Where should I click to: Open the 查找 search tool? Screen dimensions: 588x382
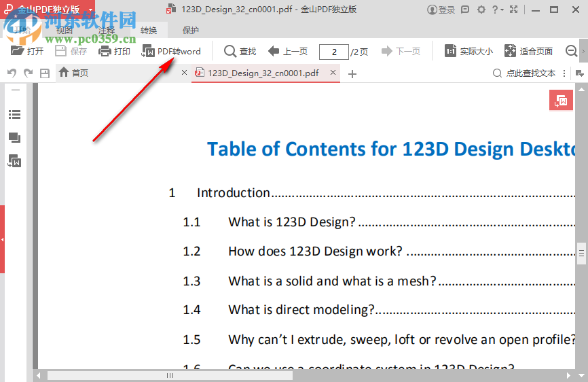point(240,51)
